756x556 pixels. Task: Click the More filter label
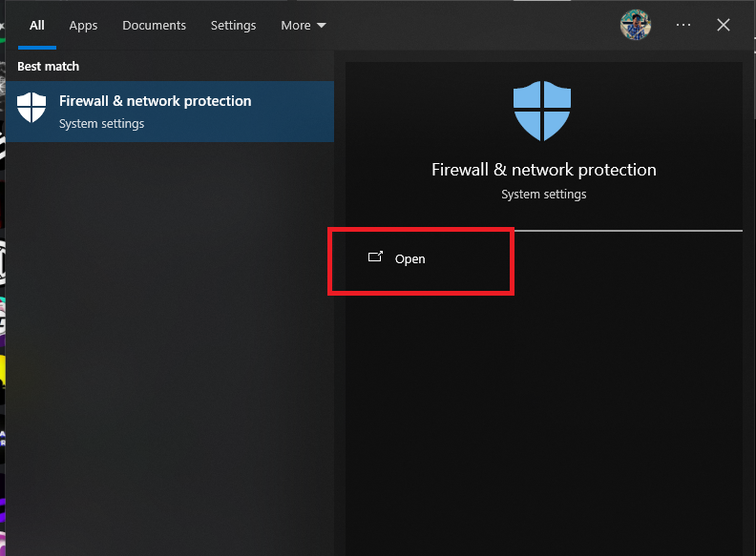(x=295, y=26)
